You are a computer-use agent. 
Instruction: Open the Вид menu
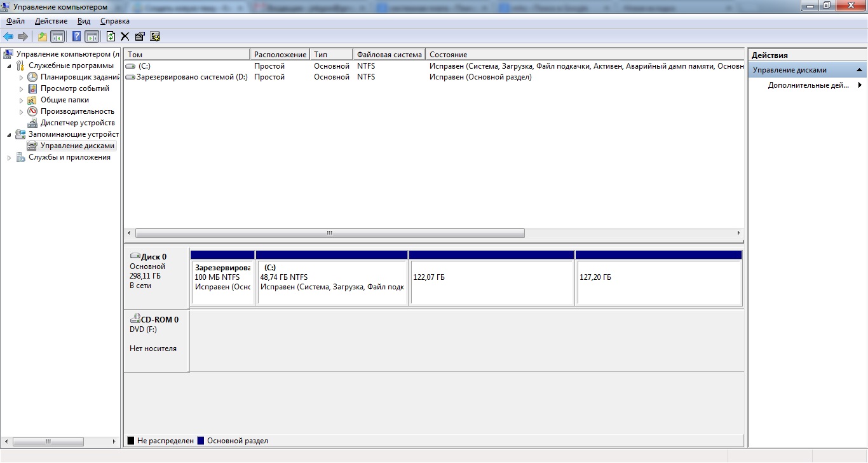[x=84, y=21]
